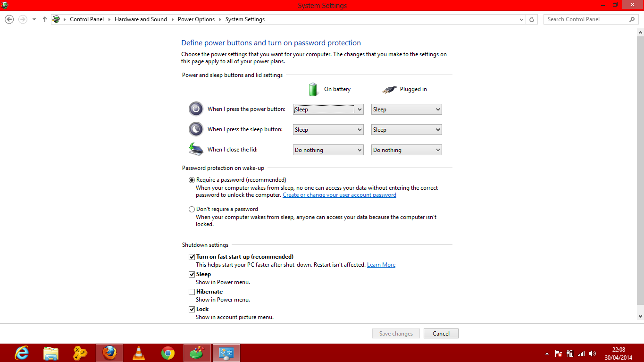Viewport: 644px width, 362px height.
Task: Click the sleep button moon icon
Action: tap(196, 129)
